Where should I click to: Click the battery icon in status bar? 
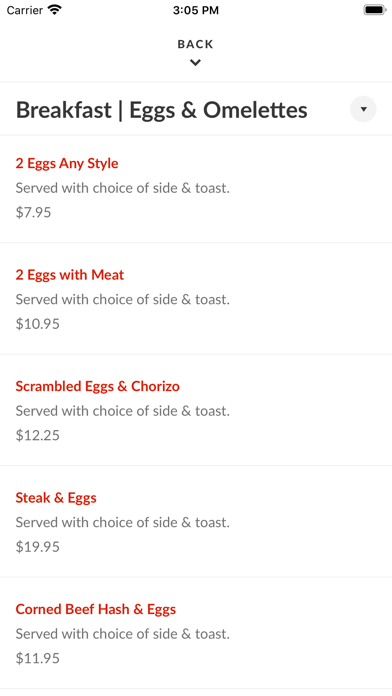coord(375,10)
